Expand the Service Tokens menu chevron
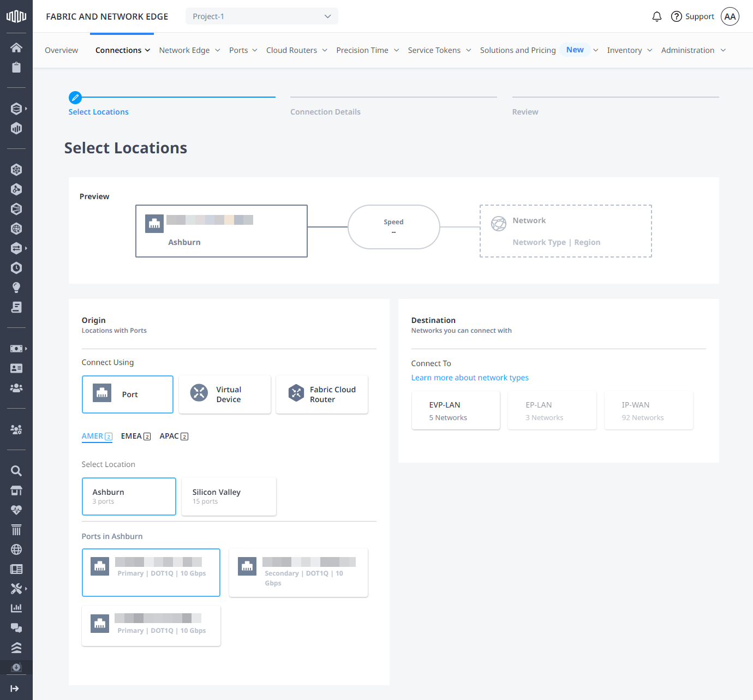Screen dimensions: 753x700 [x=468, y=50]
